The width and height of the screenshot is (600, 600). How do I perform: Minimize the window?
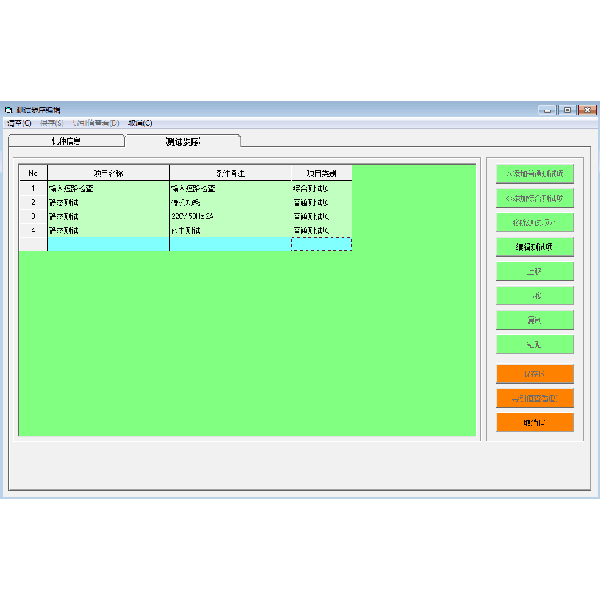(x=548, y=110)
